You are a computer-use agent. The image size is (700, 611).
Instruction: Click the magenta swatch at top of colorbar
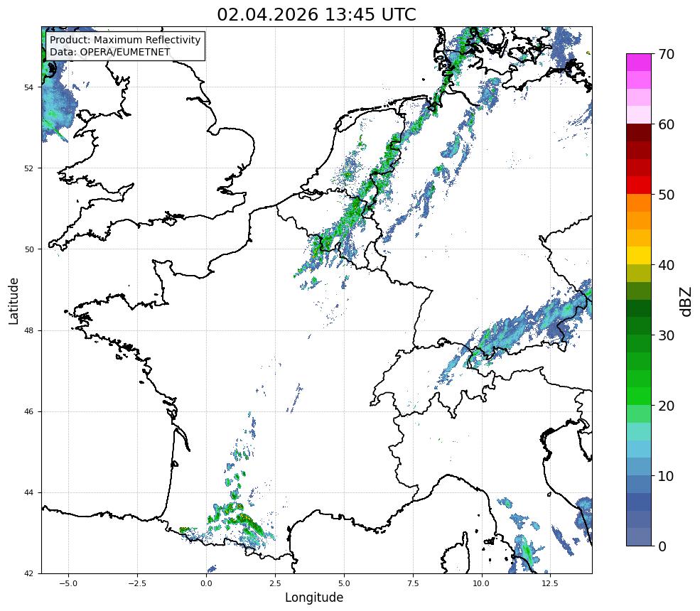point(639,63)
